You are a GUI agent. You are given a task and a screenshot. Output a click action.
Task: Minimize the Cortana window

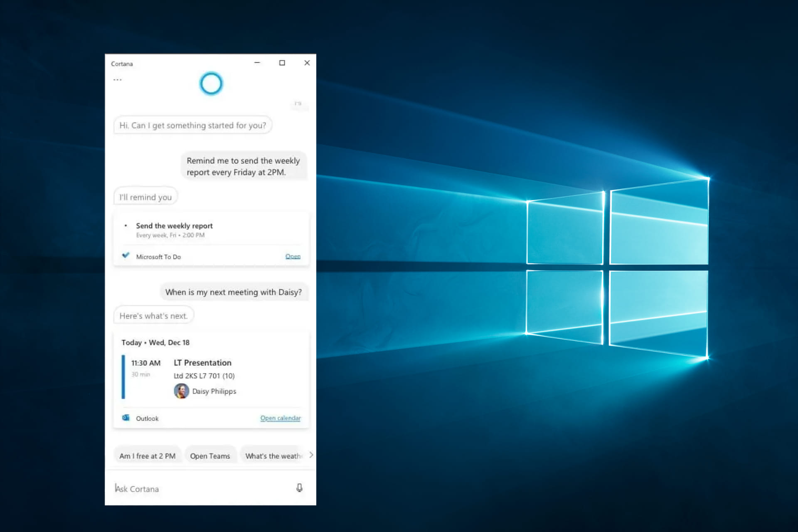(257, 63)
